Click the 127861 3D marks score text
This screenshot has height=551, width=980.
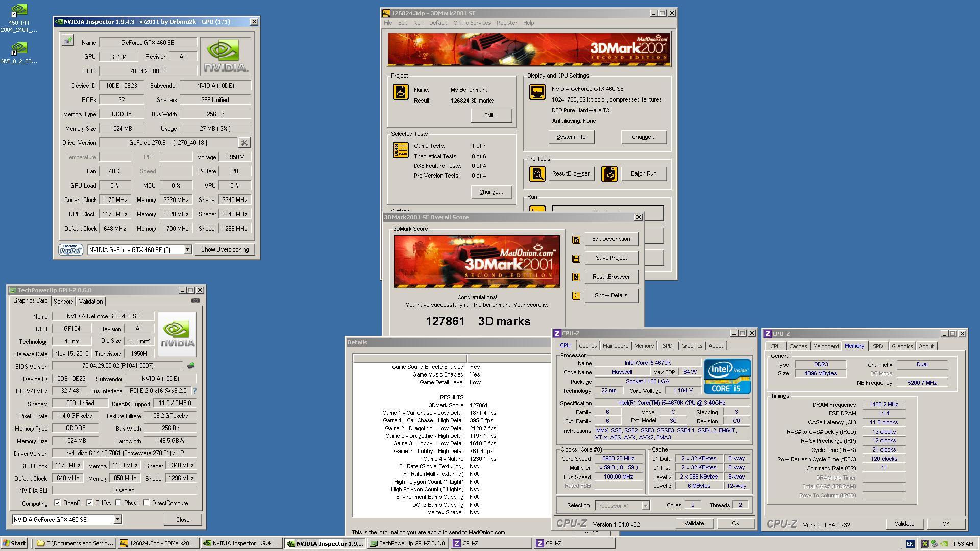[x=478, y=322]
